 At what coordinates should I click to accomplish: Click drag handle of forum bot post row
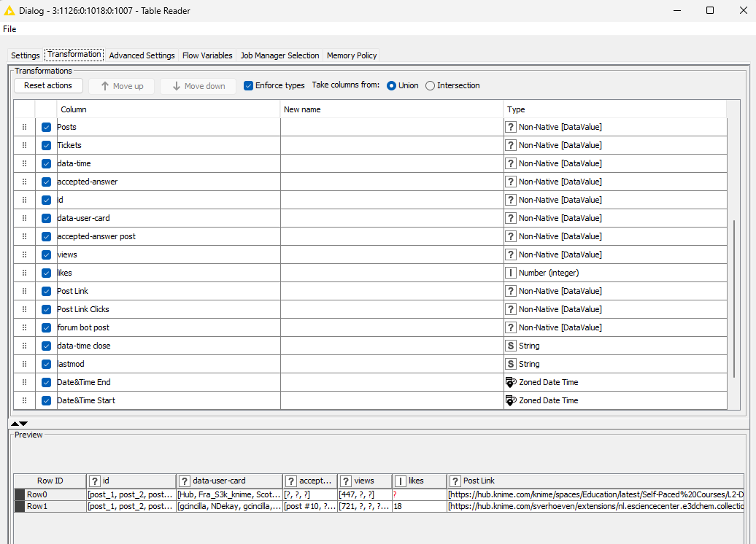coord(24,327)
